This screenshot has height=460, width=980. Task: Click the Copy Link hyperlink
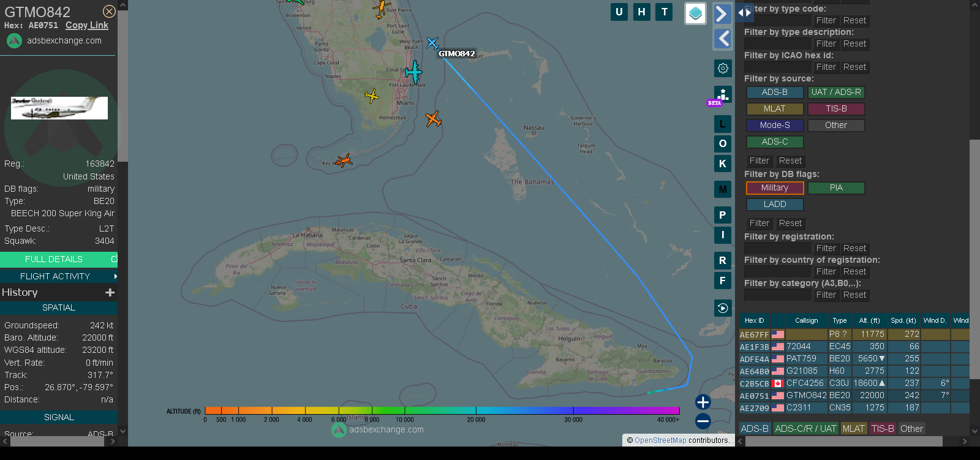pos(87,25)
